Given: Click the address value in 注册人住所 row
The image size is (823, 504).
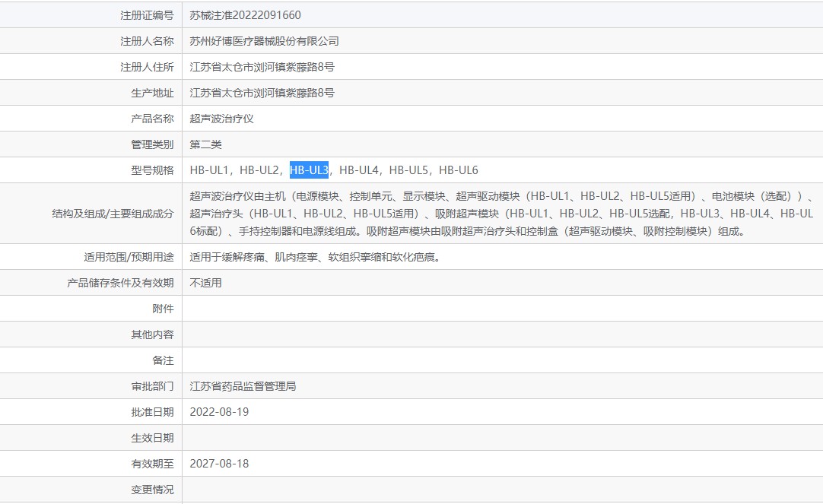Looking at the screenshot, I should point(262,67).
